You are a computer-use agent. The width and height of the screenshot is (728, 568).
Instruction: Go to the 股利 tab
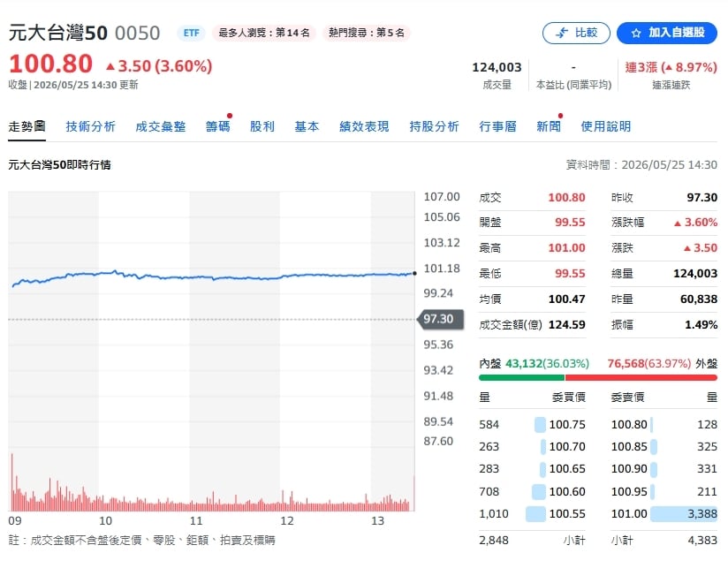pos(262,126)
